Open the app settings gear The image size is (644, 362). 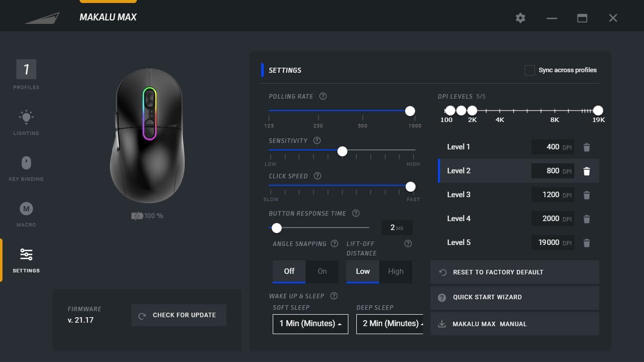[x=520, y=18]
